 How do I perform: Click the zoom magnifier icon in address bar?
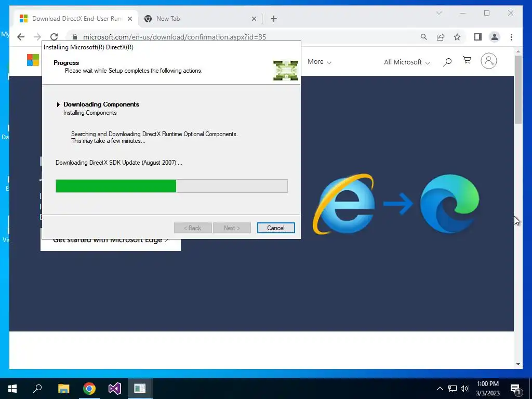[423, 37]
